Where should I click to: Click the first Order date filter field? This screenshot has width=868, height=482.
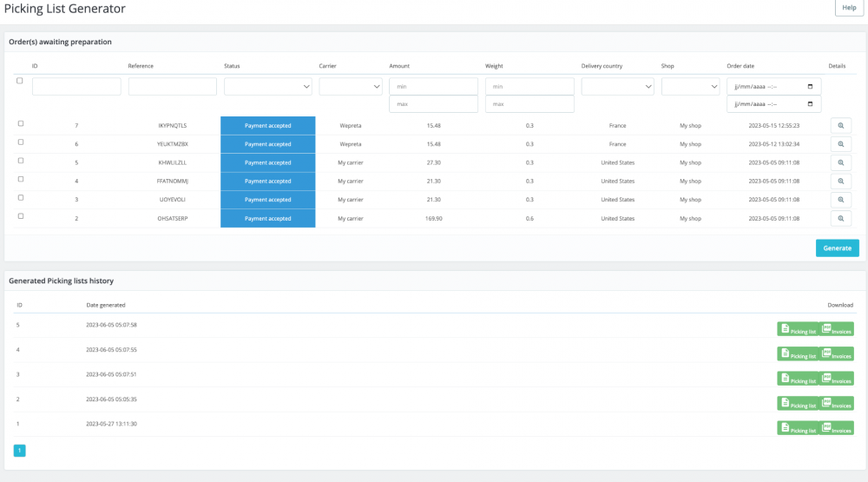coord(774,87)
